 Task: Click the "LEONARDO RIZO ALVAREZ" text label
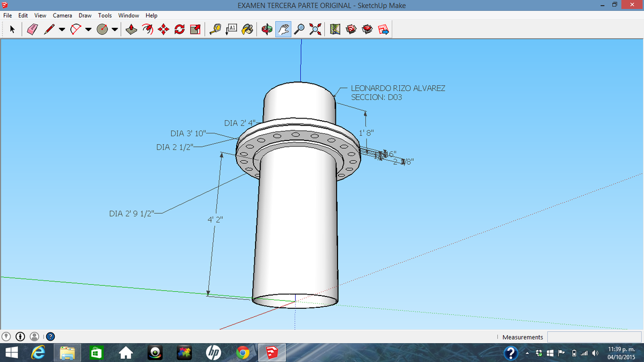398,88
